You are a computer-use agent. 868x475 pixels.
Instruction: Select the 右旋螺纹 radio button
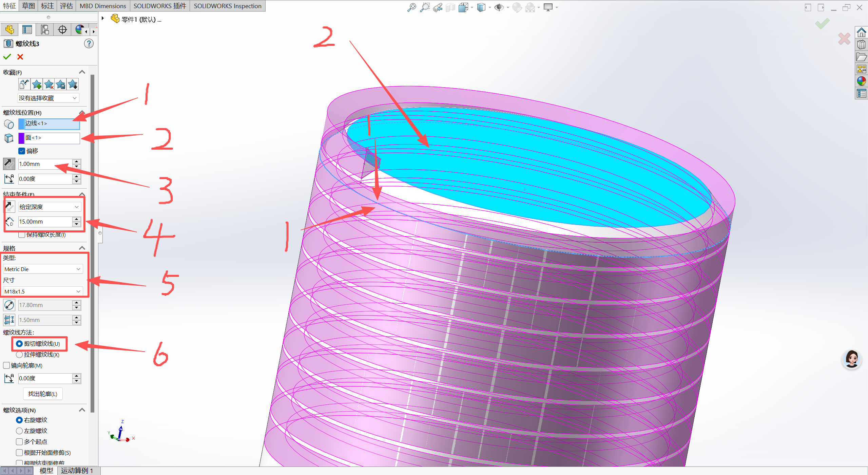pyautogui.click(x=19, y=420)
